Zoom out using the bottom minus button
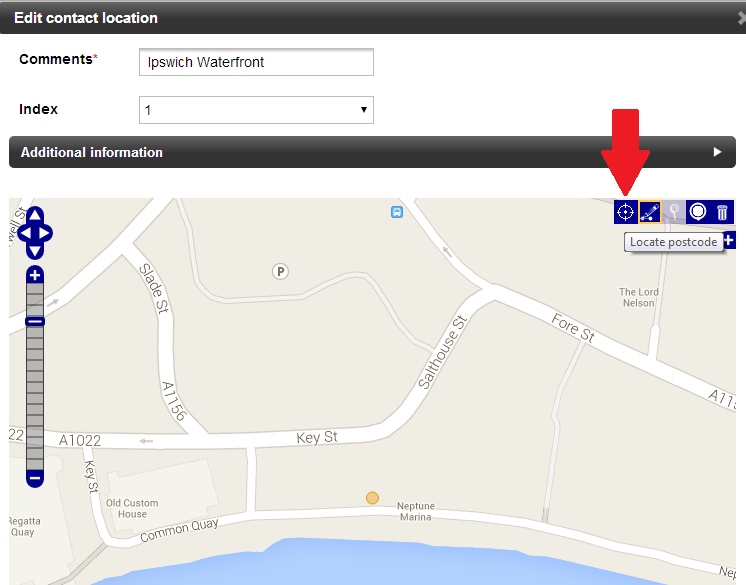The image size is (746, 585). 35,479
